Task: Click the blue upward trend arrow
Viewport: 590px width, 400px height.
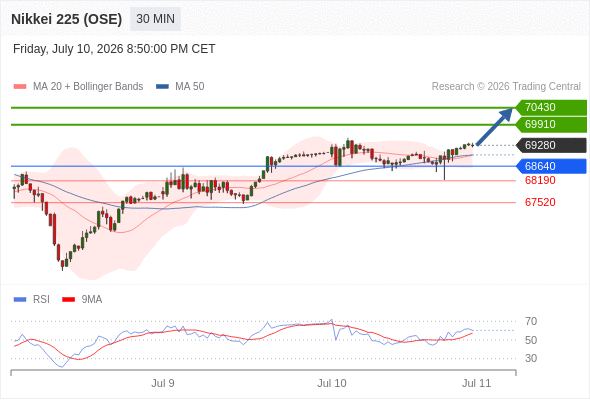Action: [494, 126]
